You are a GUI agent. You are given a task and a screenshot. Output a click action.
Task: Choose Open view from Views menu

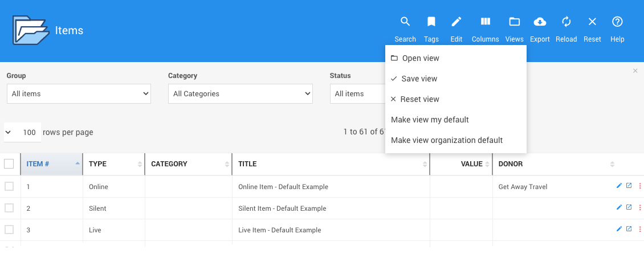(420, 58)
